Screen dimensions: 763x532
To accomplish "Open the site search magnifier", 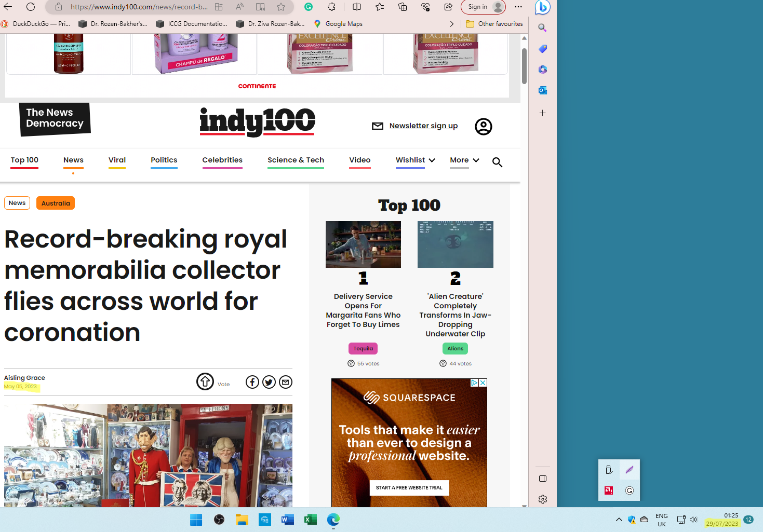I will pyautogui.click(x=497, y=162).
